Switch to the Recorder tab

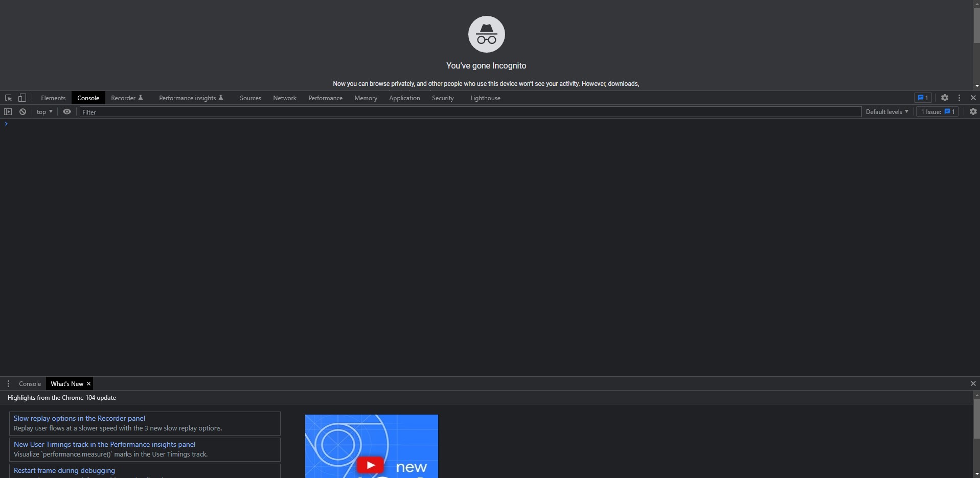[127, 98]
